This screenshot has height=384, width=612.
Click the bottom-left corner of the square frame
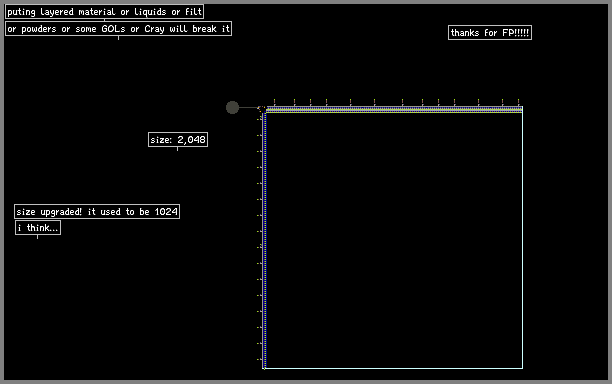tap(264, 368)
